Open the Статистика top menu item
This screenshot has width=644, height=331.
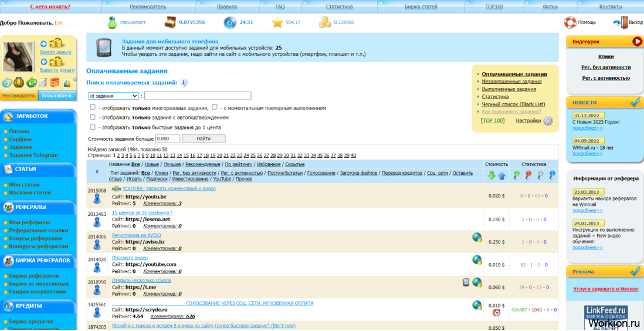[x=339, y=6]
